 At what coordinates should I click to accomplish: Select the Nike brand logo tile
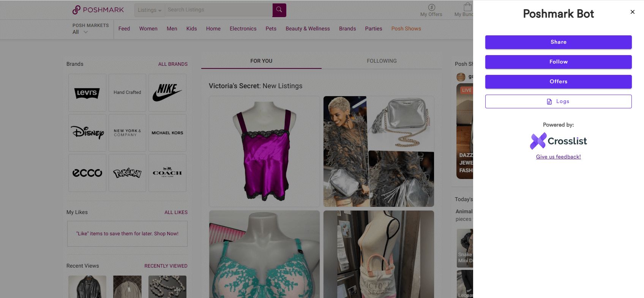[x=167, y=93]
